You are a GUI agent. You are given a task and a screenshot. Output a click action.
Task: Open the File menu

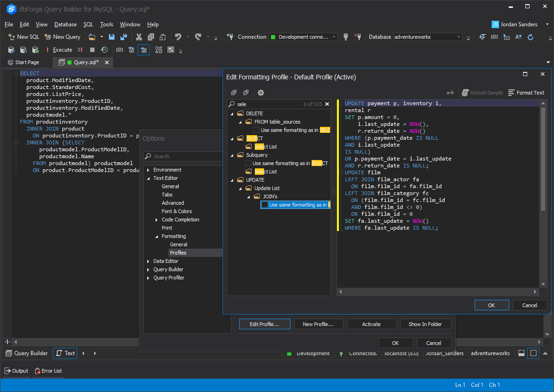pyautogui.click(x=9, y=24)
